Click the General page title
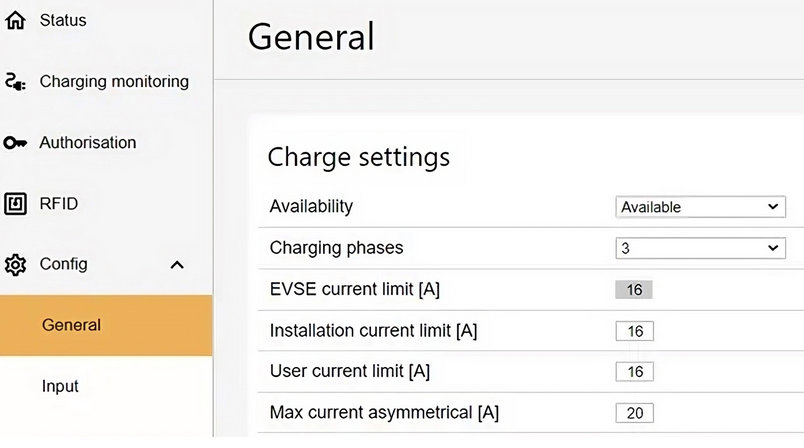 pos(310,37)
